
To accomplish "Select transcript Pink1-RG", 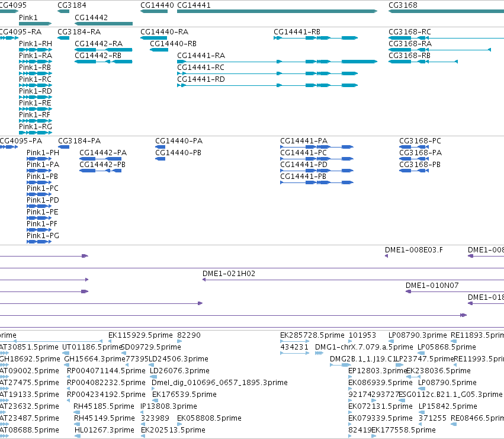I will [x=36, y=127].
